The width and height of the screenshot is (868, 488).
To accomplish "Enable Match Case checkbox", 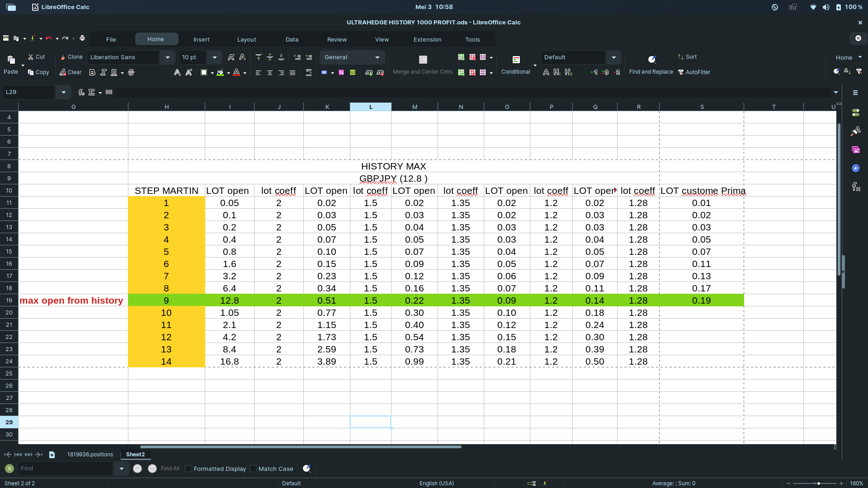I will [x=253, y=469].
